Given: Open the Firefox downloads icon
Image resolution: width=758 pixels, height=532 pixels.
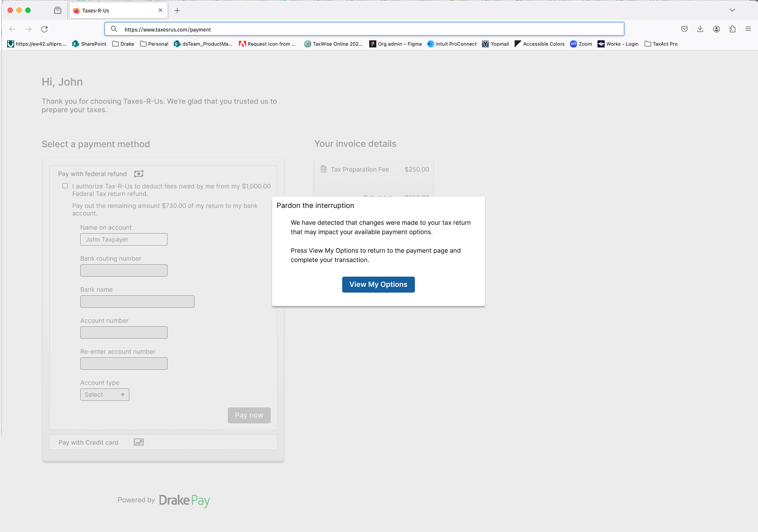Looking at the screenshot, I should point(700,29).
